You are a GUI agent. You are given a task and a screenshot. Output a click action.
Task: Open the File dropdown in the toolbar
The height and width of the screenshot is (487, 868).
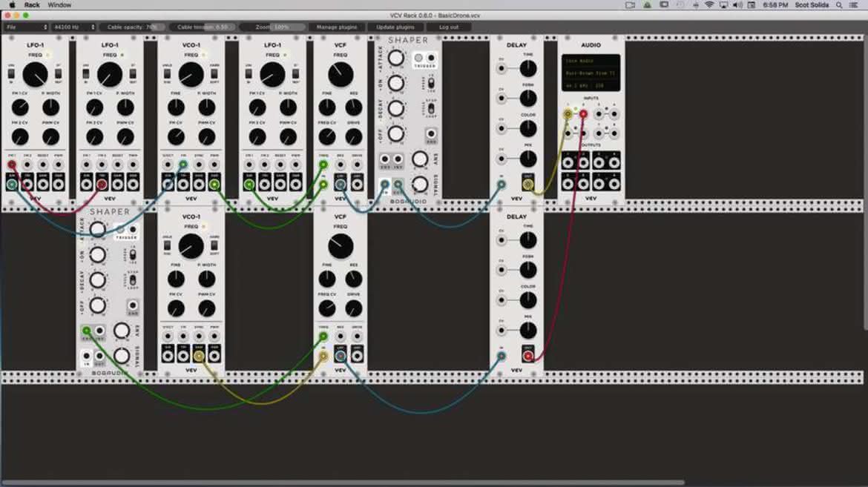tap(26, 27)
